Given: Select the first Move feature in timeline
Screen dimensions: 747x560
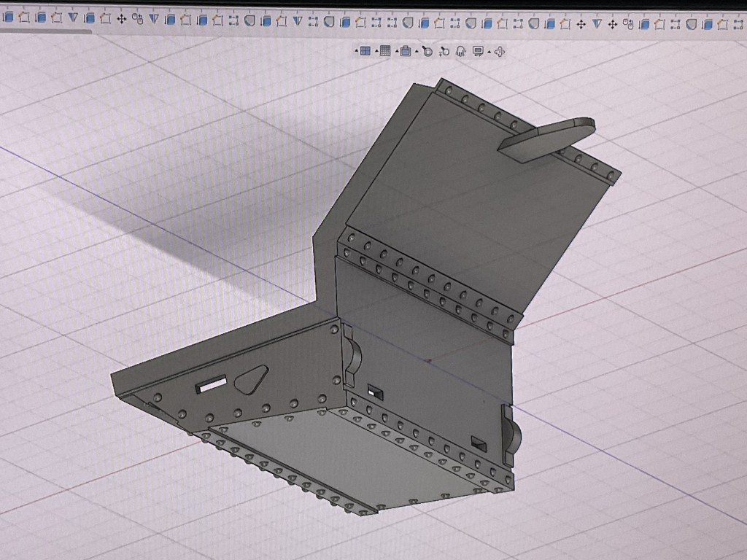Looking at the screenshot, I should (121, 19).
